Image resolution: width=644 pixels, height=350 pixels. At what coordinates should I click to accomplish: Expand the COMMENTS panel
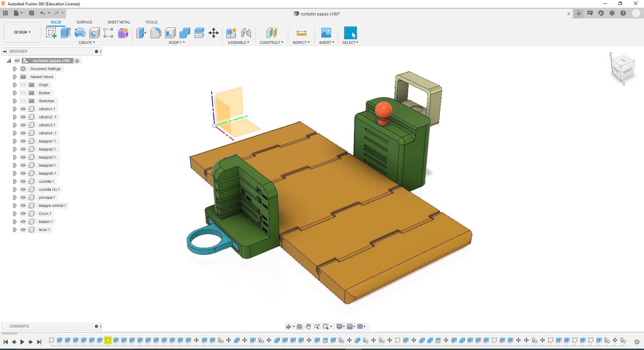tap(96, 326)
